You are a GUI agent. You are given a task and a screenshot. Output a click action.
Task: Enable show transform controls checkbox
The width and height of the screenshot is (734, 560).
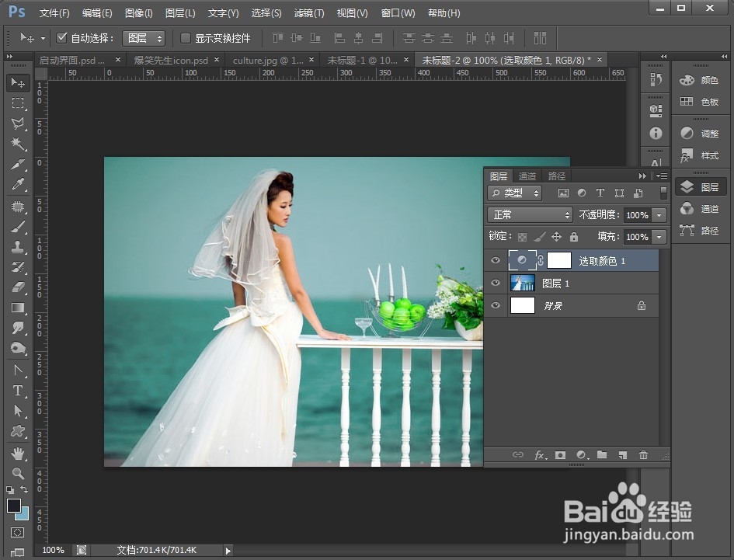[x=186, y=38]
